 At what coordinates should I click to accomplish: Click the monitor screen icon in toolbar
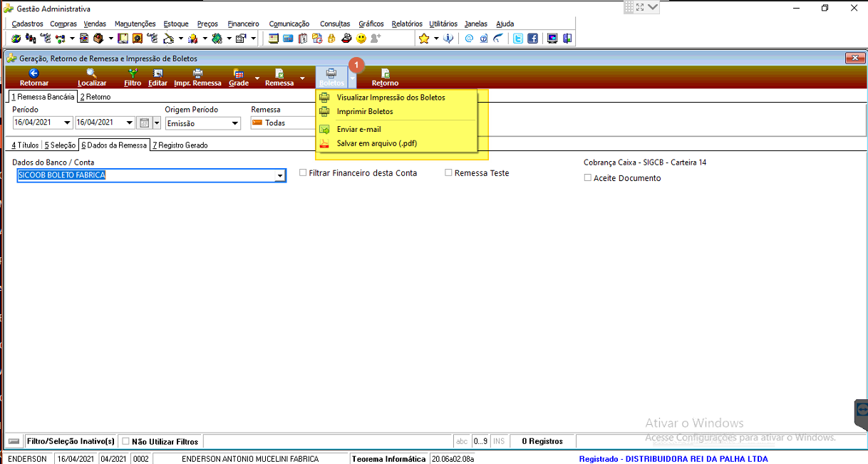coord(552,38)
